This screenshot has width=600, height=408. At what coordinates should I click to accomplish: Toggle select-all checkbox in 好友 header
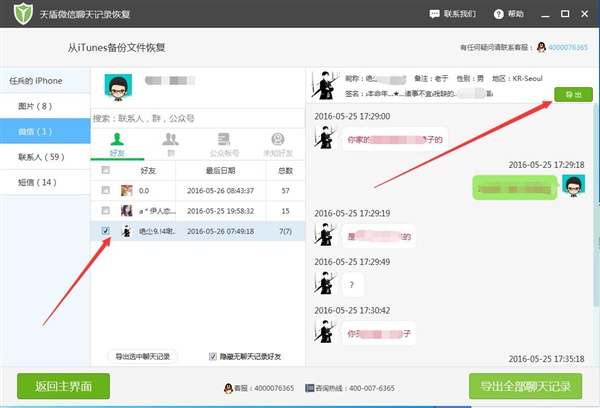tap(106, 170)
